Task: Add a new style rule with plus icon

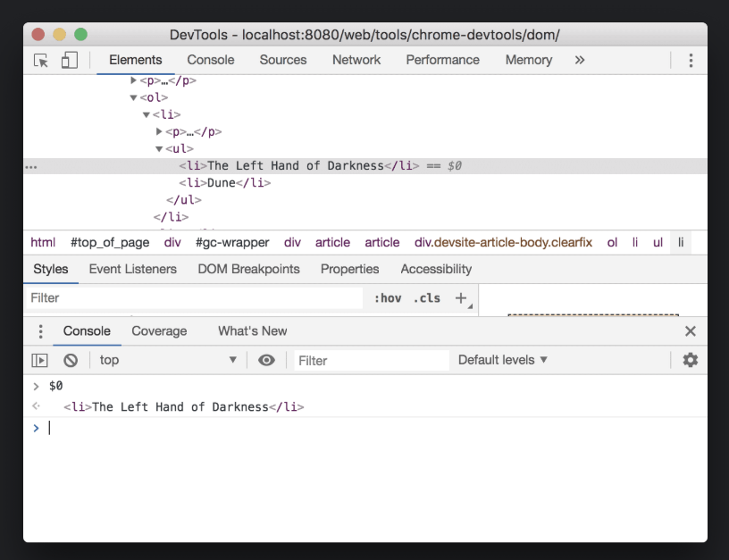Action: pyautogui.click(x=462, y=297)
